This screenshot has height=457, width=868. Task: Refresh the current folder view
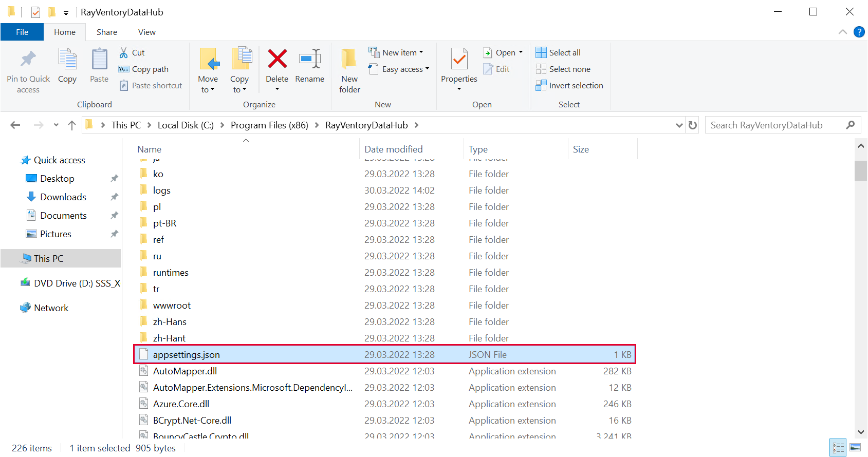pyautogui.click(x=693, y=125)
